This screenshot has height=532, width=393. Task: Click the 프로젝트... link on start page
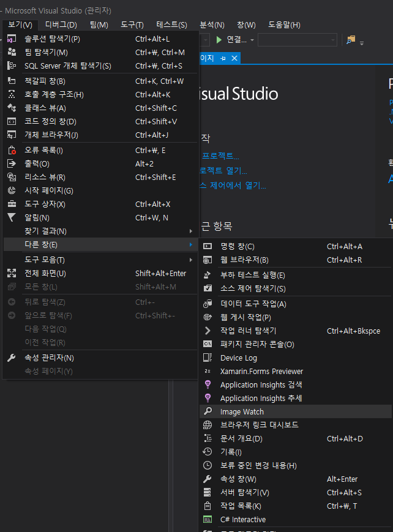(220, 155)
